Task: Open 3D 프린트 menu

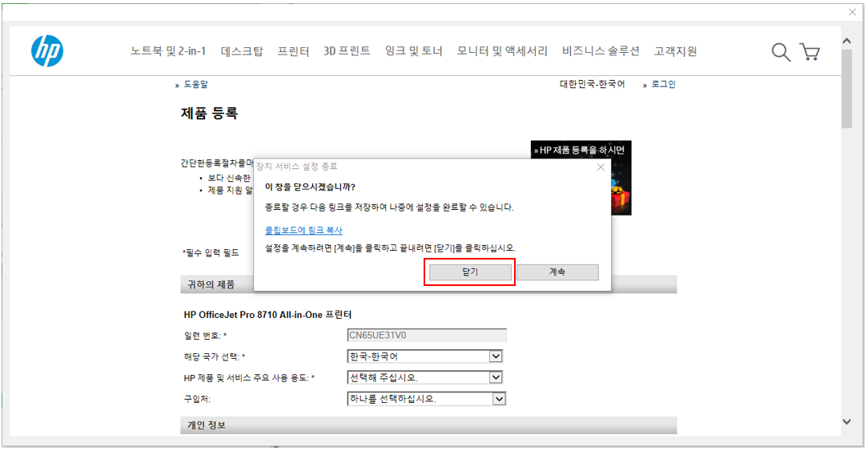Action: click(x=347, y=51)
